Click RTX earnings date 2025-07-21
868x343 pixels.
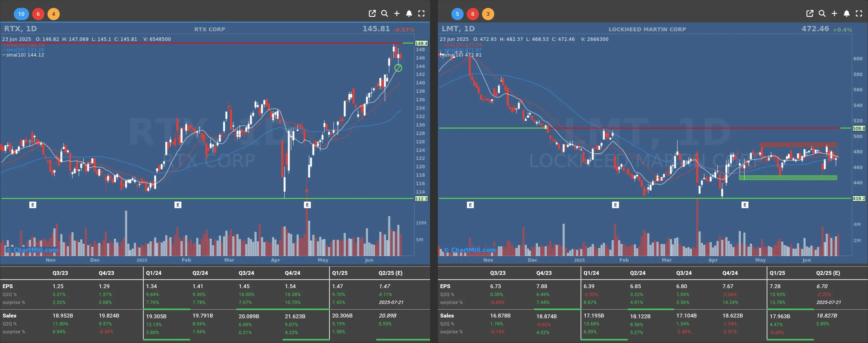point(391,302)
